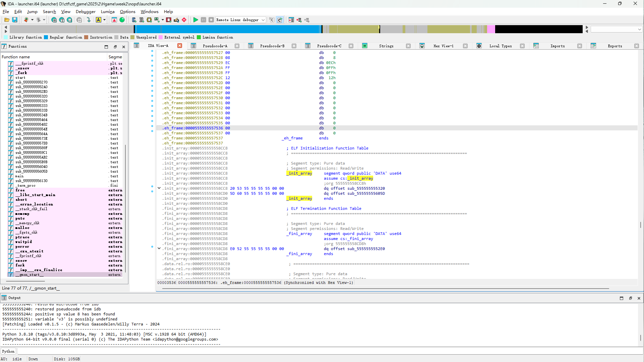Collapse the .init_array offset expander

coord(159,188)
